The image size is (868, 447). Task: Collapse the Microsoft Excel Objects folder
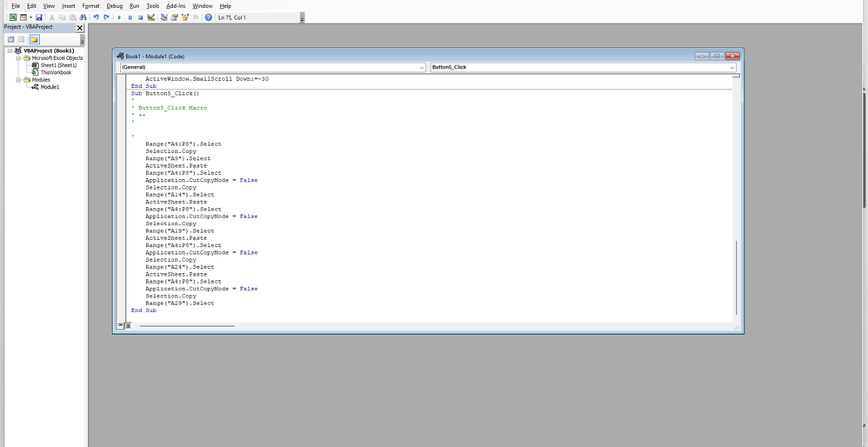tap(17, 58)
